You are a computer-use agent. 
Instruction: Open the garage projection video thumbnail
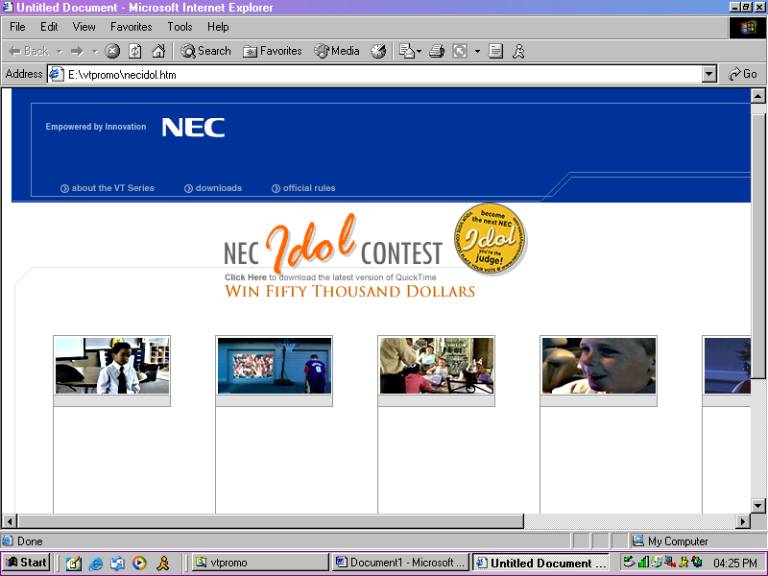pos(274,365)
